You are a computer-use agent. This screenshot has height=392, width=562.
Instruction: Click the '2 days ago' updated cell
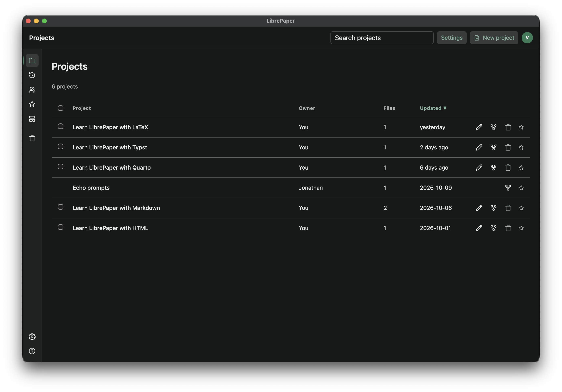434,147
